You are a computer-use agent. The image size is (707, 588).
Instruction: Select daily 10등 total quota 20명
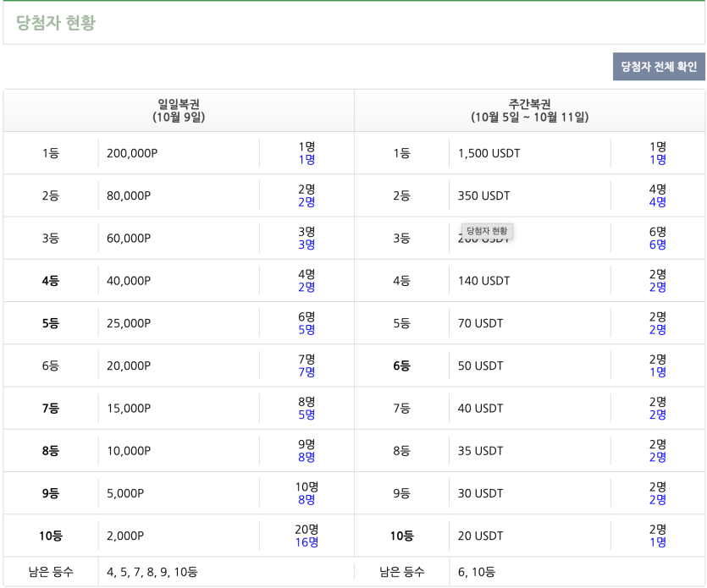(x=307, y=529)
